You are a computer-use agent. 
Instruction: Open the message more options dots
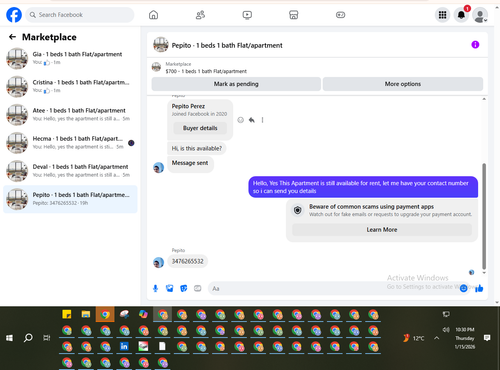[x=262, y=120]
